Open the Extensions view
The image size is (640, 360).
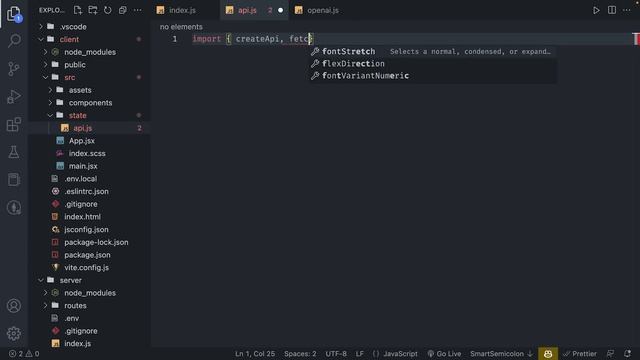tap(14, 124)
